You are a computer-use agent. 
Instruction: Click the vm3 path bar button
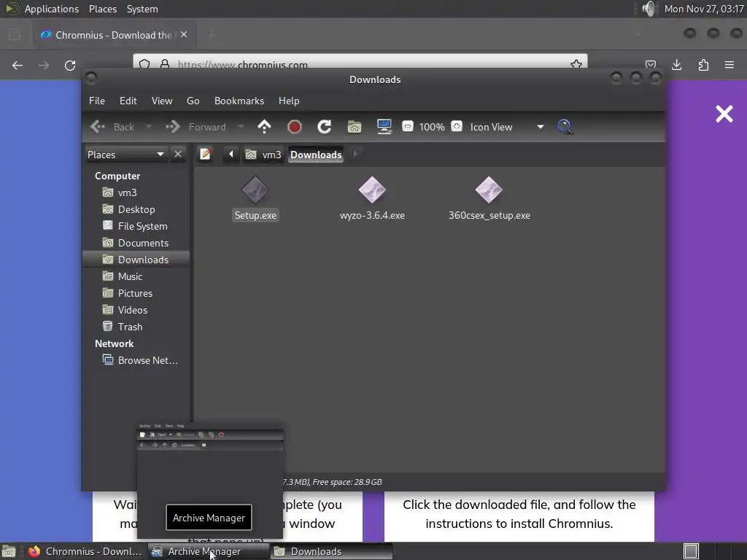[x=263, y=155]
